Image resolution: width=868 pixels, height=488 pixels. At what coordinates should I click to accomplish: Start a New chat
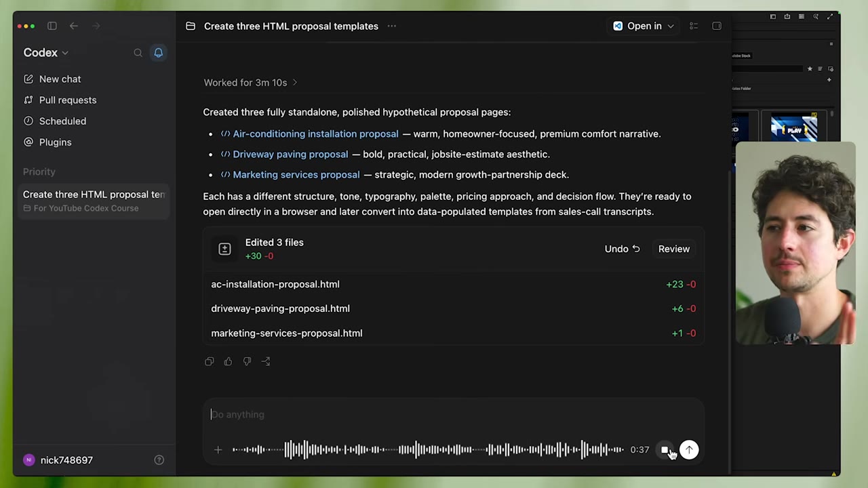click(52, 79)
